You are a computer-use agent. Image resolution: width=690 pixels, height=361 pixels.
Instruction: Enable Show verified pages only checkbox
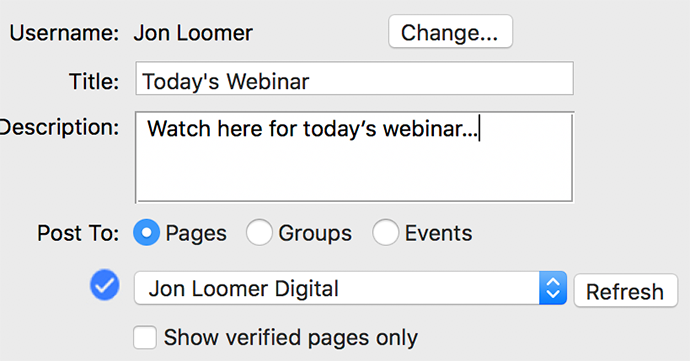[145, 338]
